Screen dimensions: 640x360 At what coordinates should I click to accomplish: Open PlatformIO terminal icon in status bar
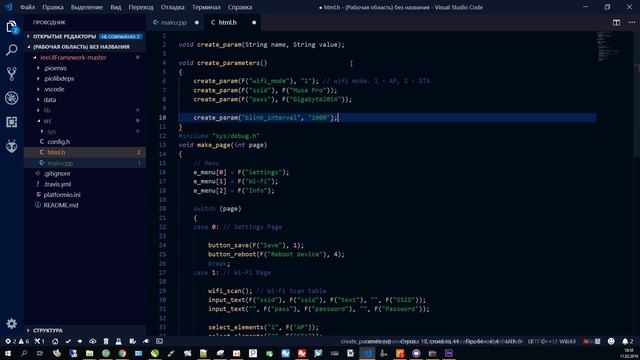(159, 341)
